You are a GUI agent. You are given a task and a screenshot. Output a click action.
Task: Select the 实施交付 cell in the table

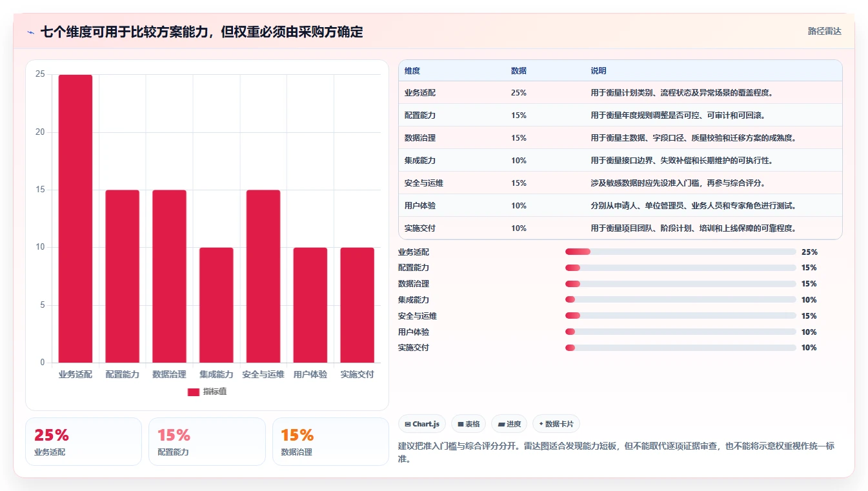coord(420,228)
